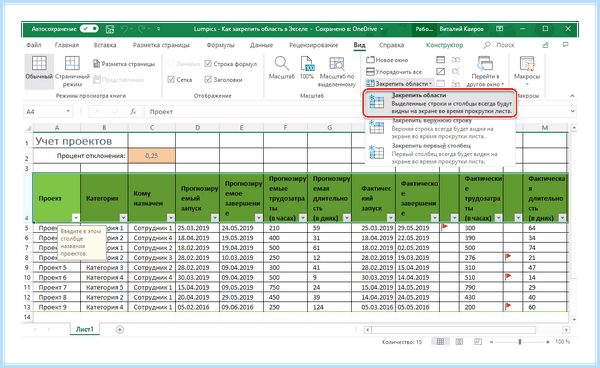
Task: Click the vertical scrollbar down arrow
Action: 573,319
